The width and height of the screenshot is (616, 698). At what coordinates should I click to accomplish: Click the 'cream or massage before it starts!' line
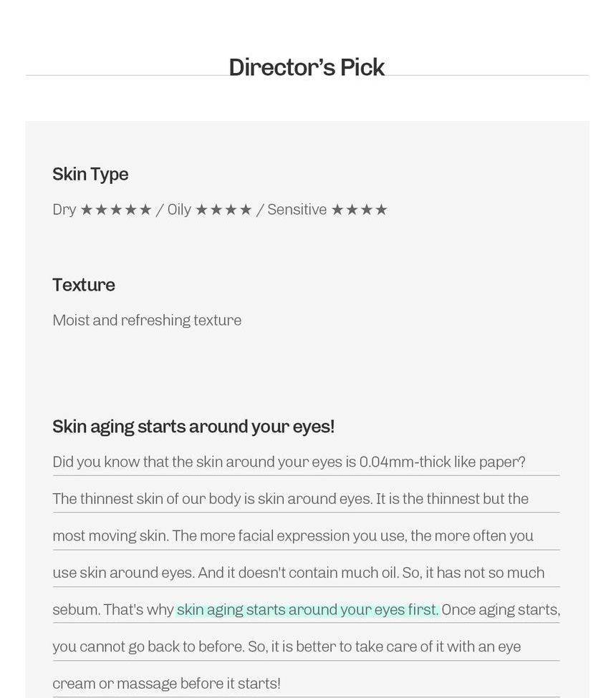click(166, 684)
